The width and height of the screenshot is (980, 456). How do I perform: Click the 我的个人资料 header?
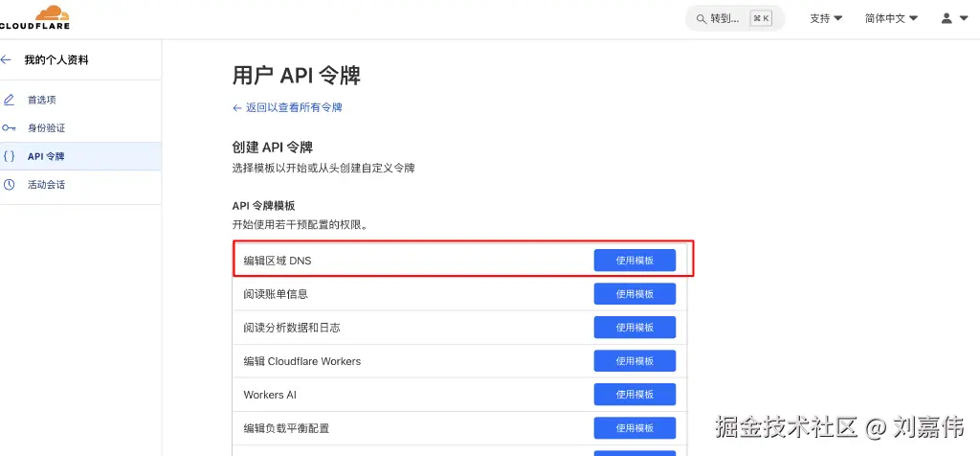point(56,60)
